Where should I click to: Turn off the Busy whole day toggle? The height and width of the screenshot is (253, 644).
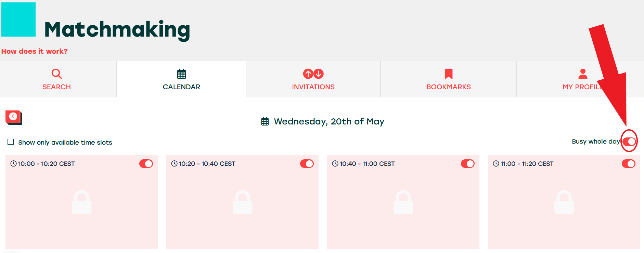[x=629, y=142]
